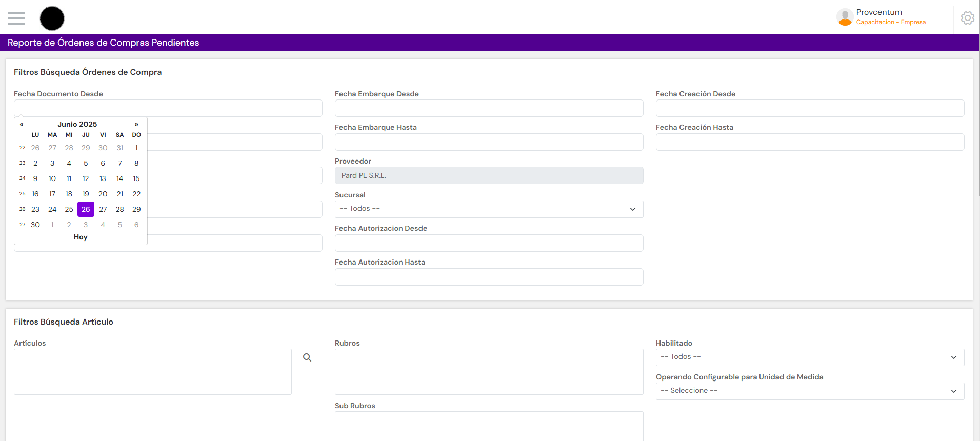Click the DO weekday header in calendar
The width and height of the screenshot is (980, 441).
pyautogui.click(x=136, y=135)
